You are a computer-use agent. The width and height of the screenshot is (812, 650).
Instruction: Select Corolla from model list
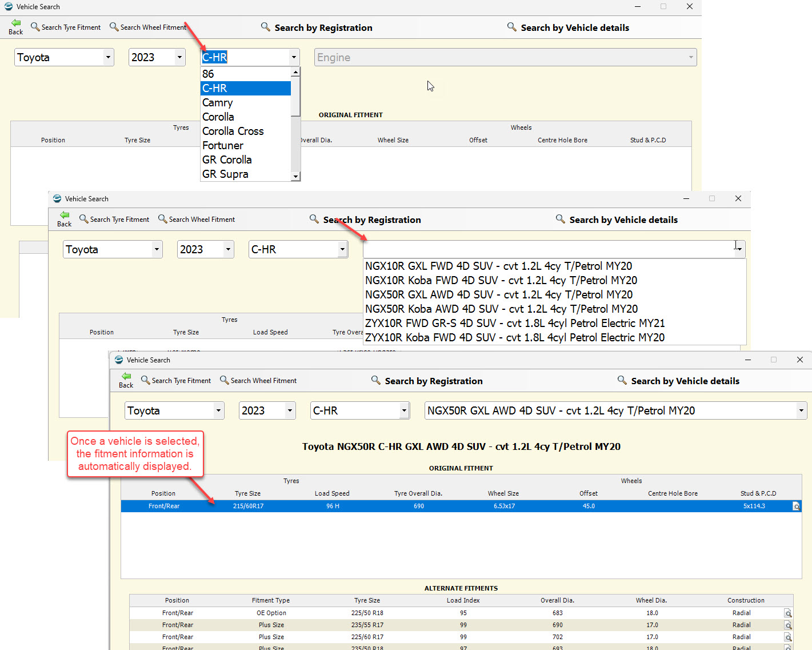tap(246, 117)
